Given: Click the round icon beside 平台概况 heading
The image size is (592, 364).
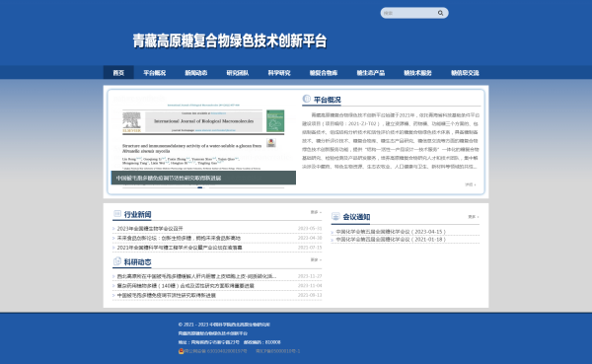Looking at the screenshot, I should point(307,99).
